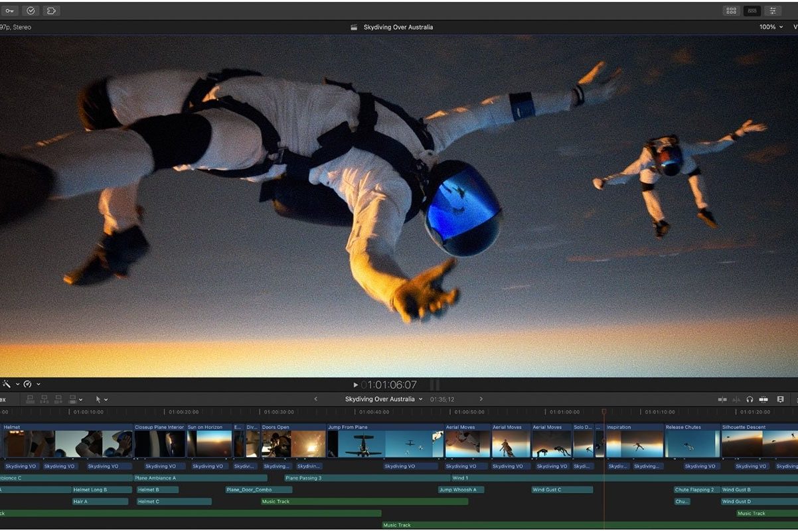The height and width of the screenshot is (532, 798).
Task: Toggle solo with the headphones icon
Action: [750, 399]
